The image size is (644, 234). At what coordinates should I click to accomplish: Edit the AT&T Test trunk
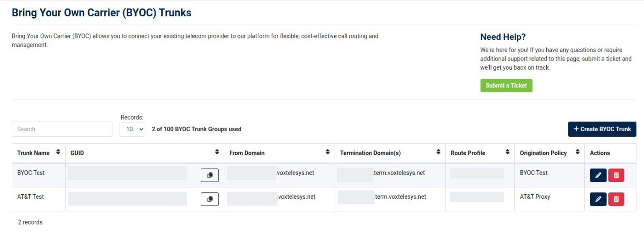point(598,199)
